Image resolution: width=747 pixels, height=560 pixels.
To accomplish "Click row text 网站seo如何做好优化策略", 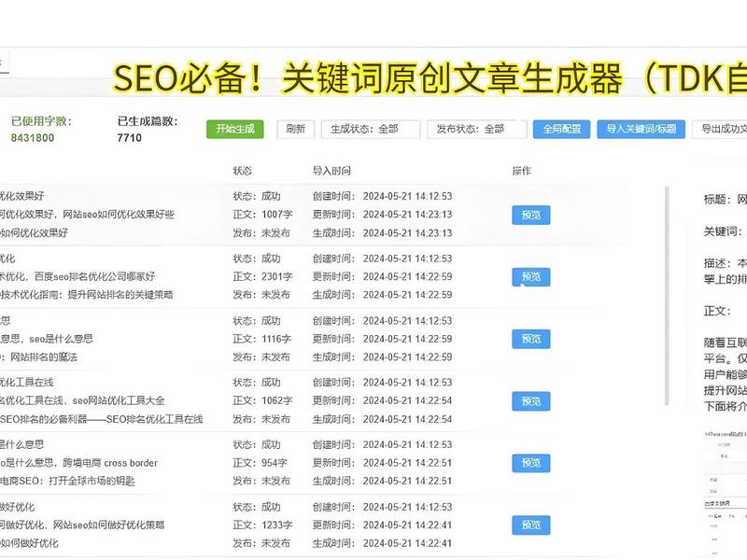I will tap(109, 525).
